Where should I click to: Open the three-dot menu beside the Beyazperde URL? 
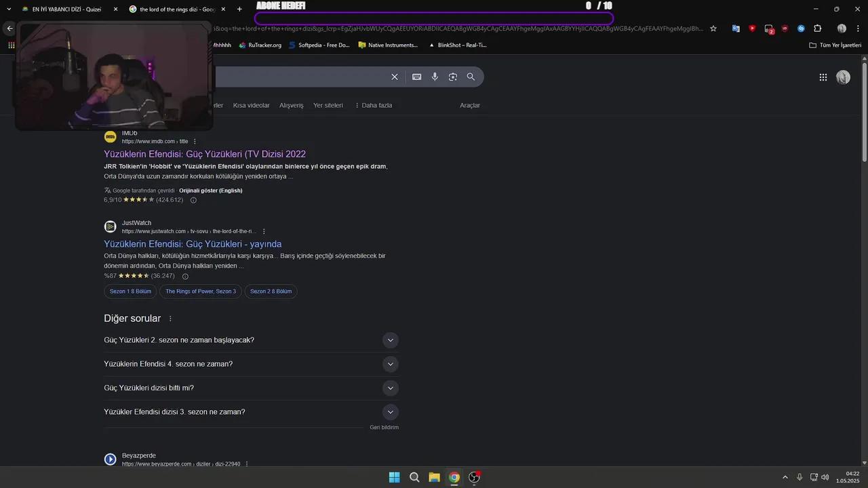[247, 464]
